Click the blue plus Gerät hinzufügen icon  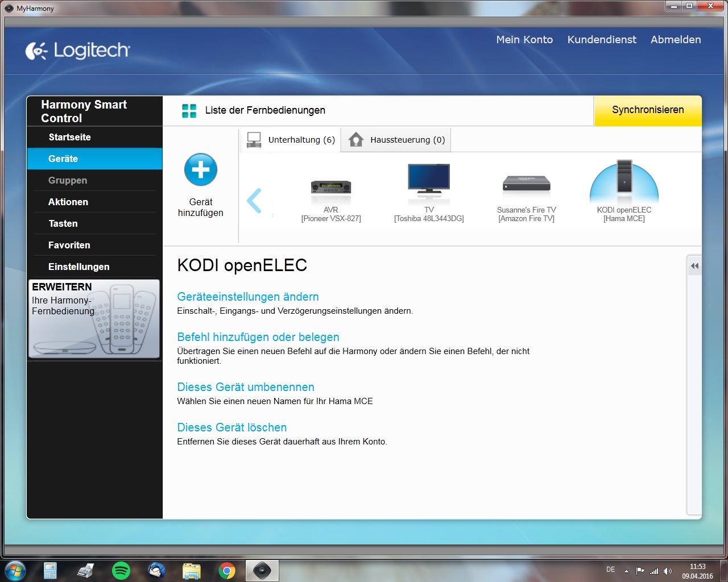[200, 169]
